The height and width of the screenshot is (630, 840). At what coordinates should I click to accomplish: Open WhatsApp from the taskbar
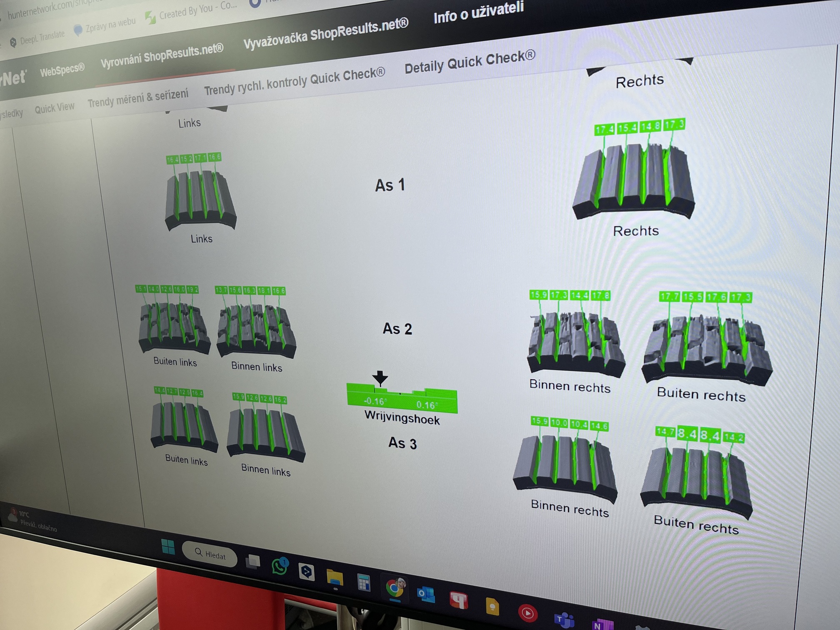click(280, 566)
